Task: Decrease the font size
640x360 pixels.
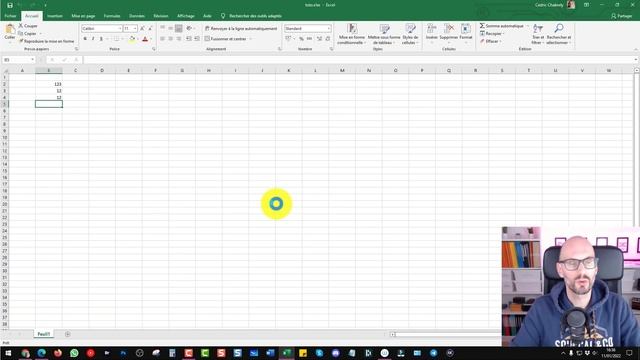Action: (x=150, y=29)
